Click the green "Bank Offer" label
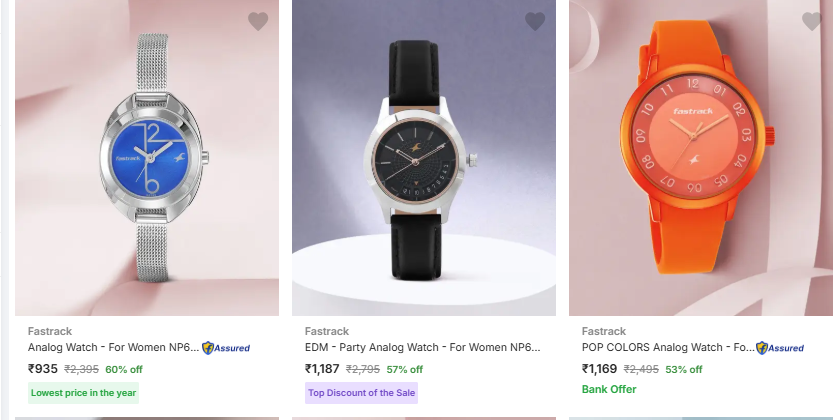The width and height of the screenshot is (838, 420). 609,389
